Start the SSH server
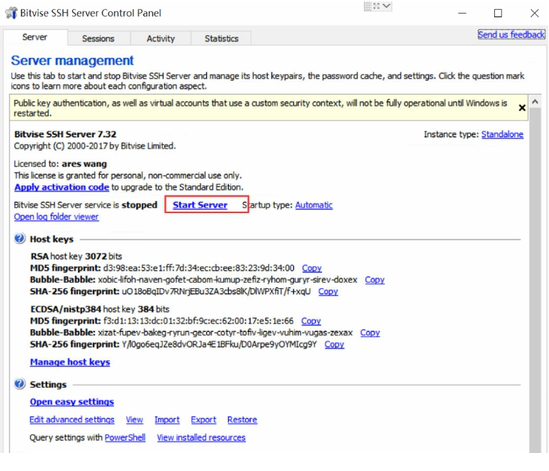This screenshot has height=471, width=549. pos(200,205)
